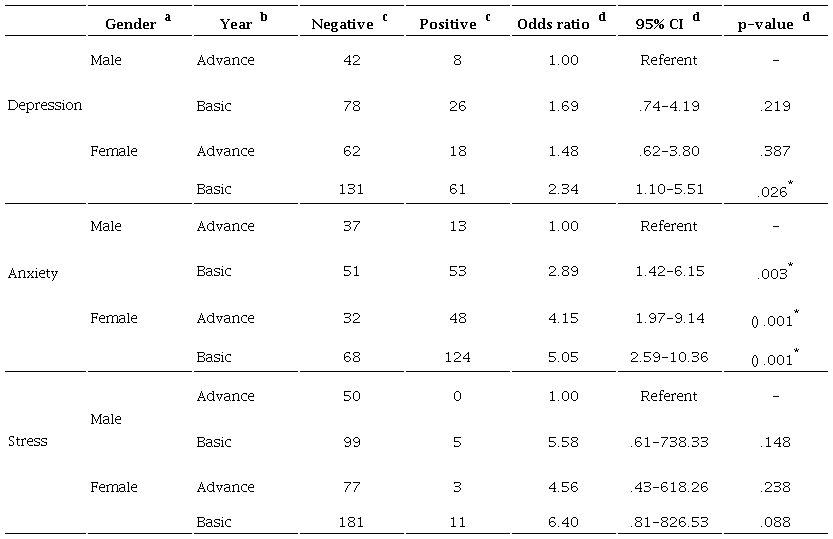Select the Stress row label
The width and height of the screenshot is (833, 539).
pos(27,441)
